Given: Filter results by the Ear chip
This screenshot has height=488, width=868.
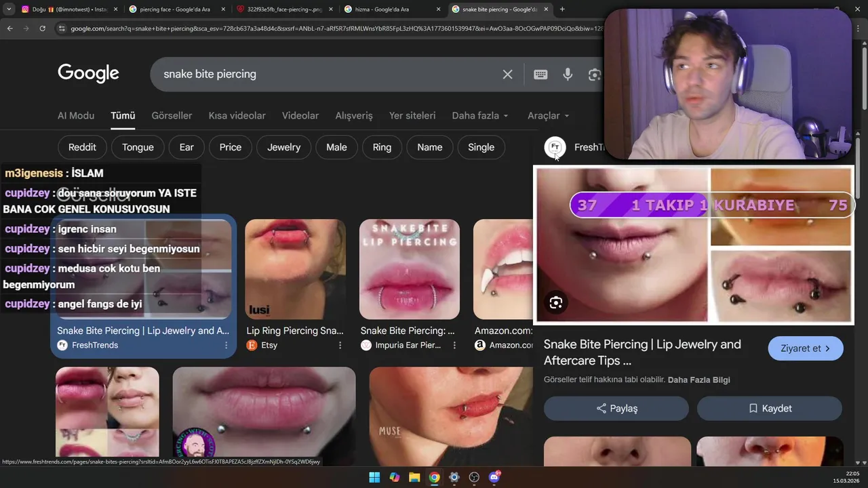Looking at the screenshot, I should click(186, 147).
